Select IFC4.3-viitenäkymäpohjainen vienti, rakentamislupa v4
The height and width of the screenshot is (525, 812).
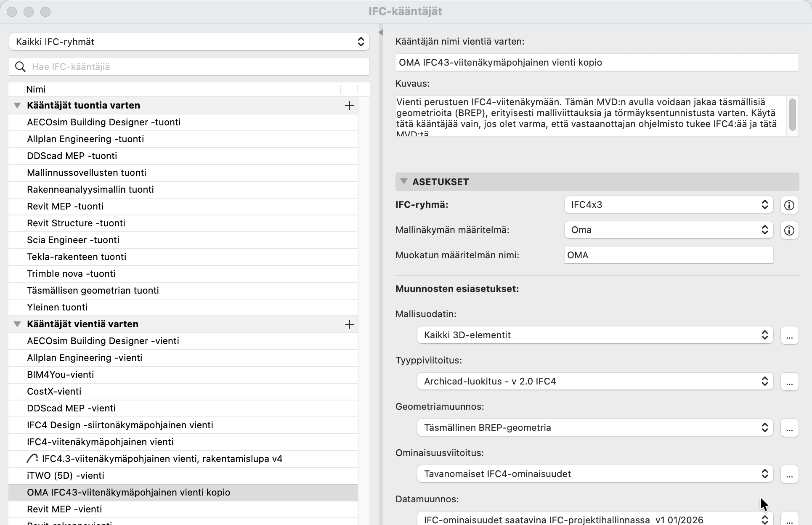click(x=183, y=459)
